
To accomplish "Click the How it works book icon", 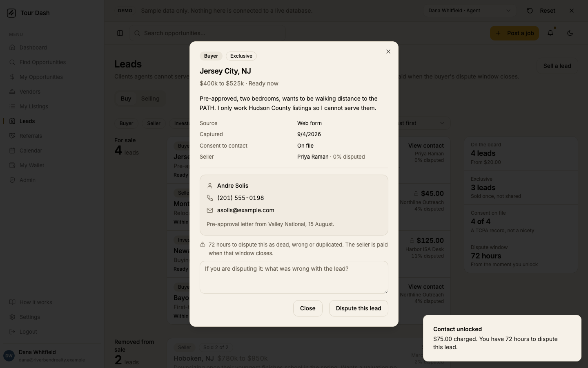I will [x=12, y=302].
